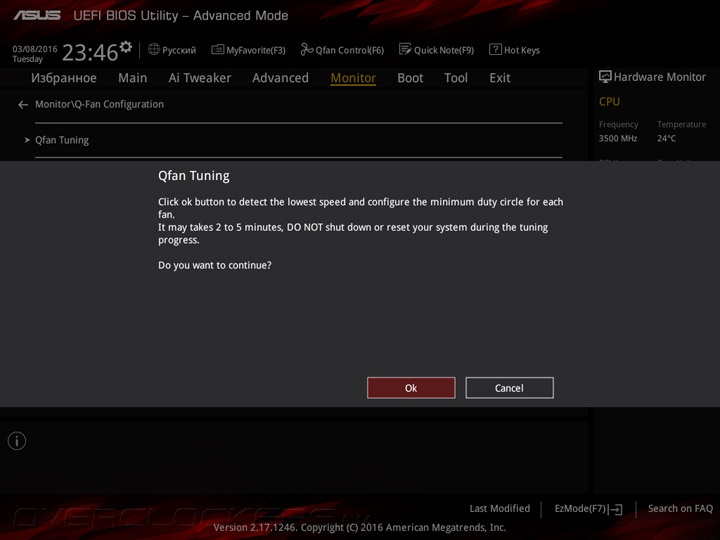Select the Exit tab
The image size is (720, 540).
coord(500,78)
